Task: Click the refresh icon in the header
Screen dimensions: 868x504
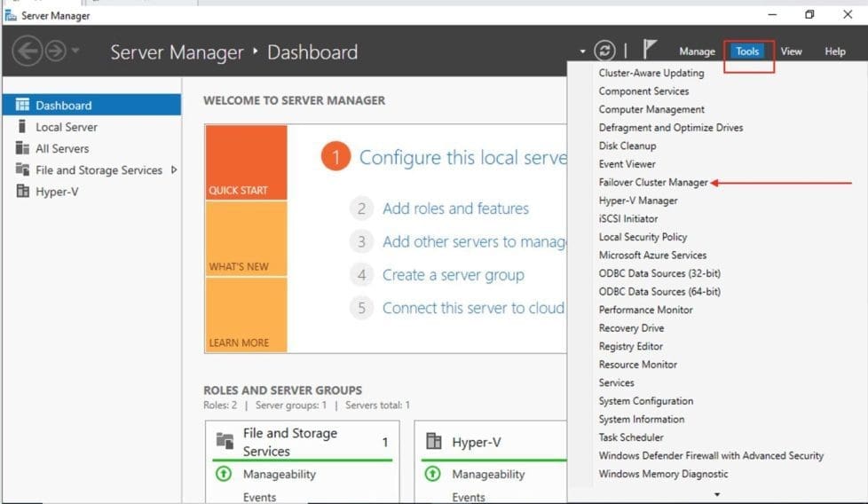Action: pos(604,51)
